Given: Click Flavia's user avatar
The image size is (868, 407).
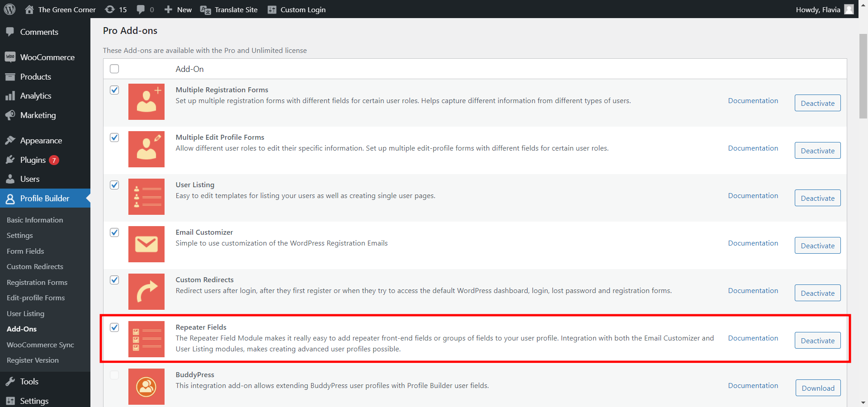Looking at the screenshot, I should pyautogui.click(x=849, y=9).
